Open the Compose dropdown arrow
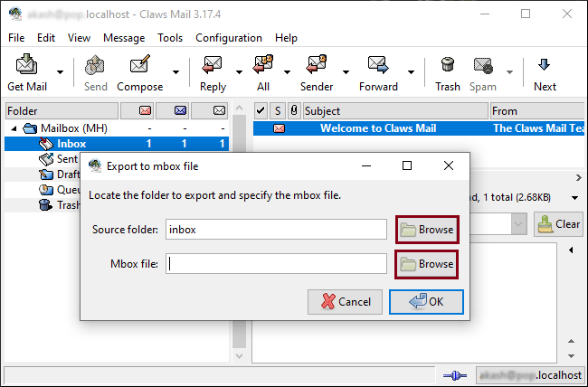 tap(175, 72)
